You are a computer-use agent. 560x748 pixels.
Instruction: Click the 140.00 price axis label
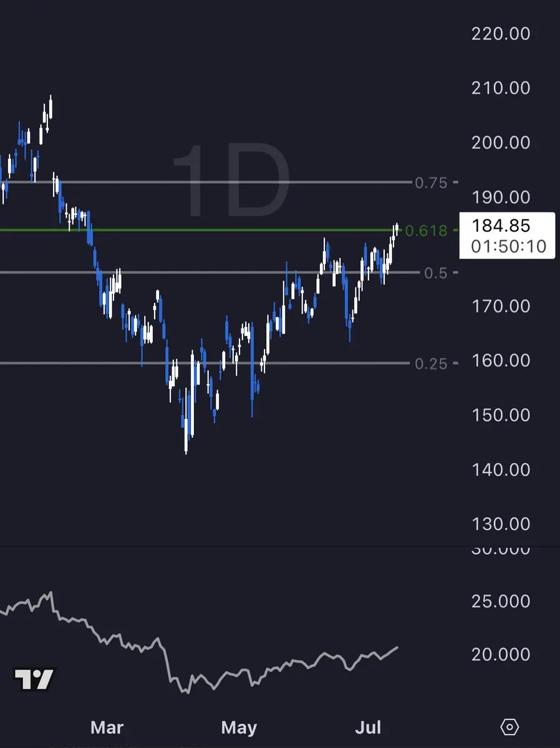click(501, 469)
